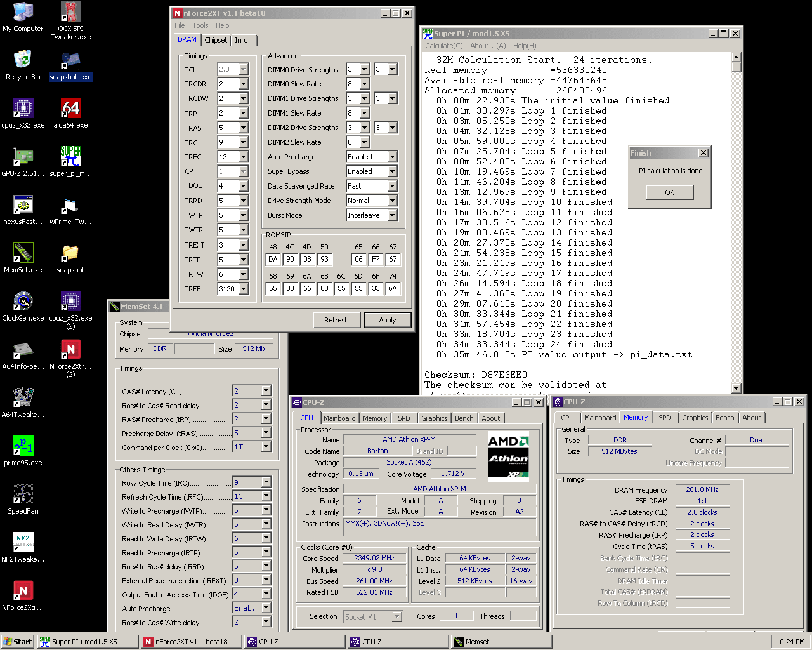Open DIMM0 Slew Rate dropdown
This screenshot has width=812, height=650.
(x=364, y=84)
